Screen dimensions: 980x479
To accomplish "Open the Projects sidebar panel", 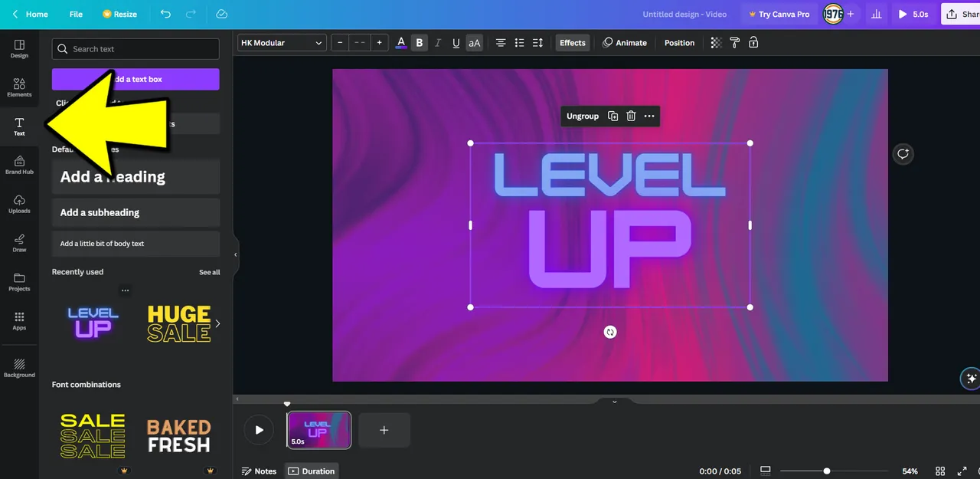I will tap(19, 282).
